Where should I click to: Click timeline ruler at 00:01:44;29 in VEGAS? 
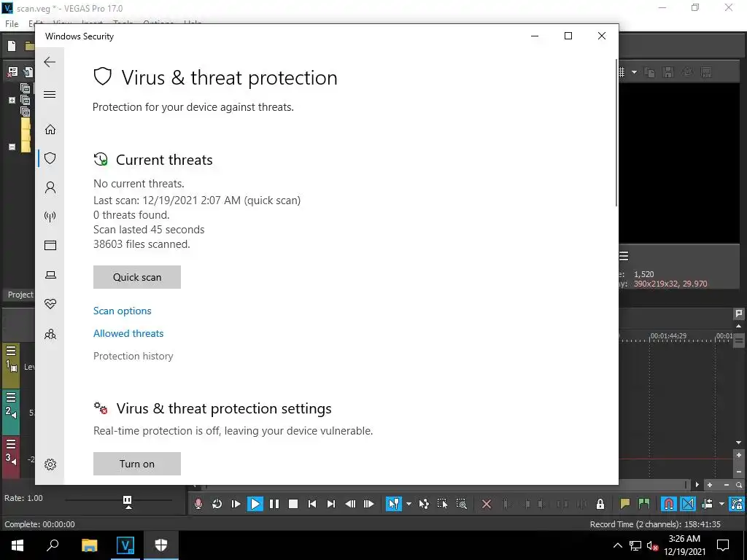(x=668, y=335)
